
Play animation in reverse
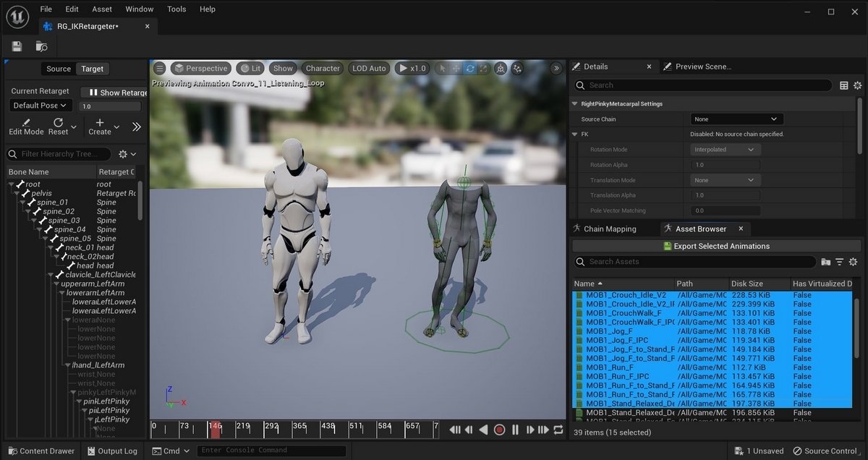[x=484, y=430]
